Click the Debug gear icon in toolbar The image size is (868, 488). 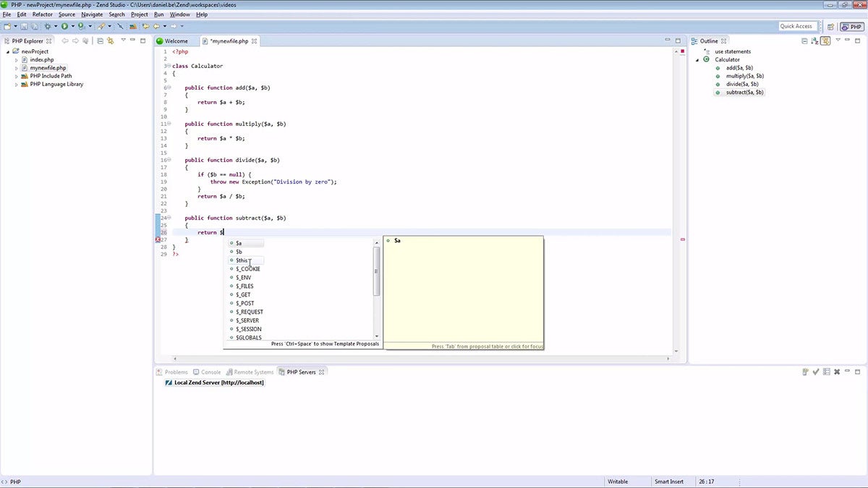click(48, 27)
